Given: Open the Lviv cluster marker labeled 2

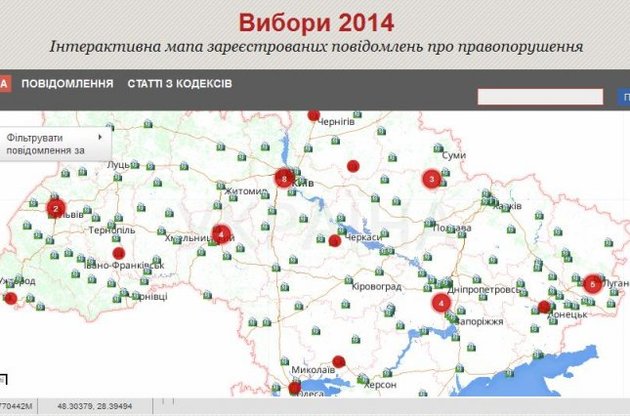Looking at the screenshot, I should coord(56,209).
